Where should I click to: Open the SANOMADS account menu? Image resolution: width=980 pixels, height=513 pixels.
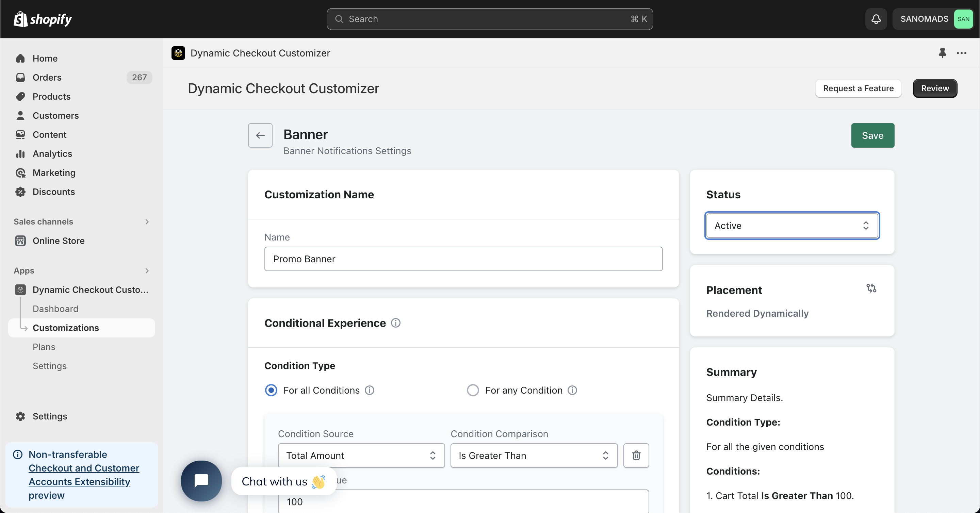point(933,19)
